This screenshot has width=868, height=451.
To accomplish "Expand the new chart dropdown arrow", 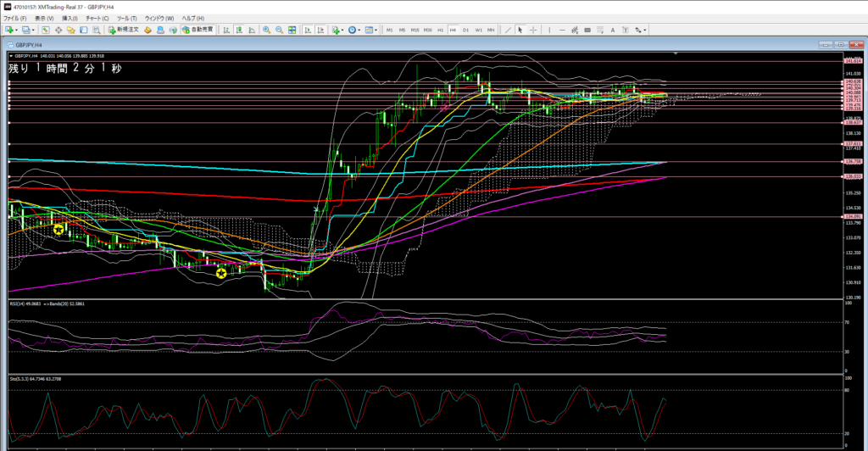I will tap(17, 30).
